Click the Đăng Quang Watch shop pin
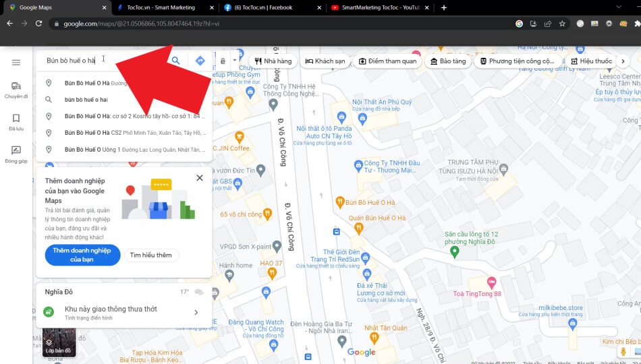This screenshot has height=364, width=641. pos(273,344)
